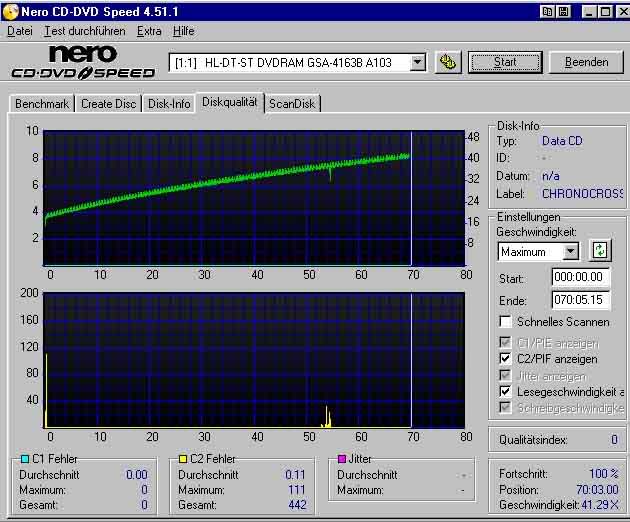
Task: Click the Qualitätsindex value 0
Action: pyautogui.click(x=614, y=440)
